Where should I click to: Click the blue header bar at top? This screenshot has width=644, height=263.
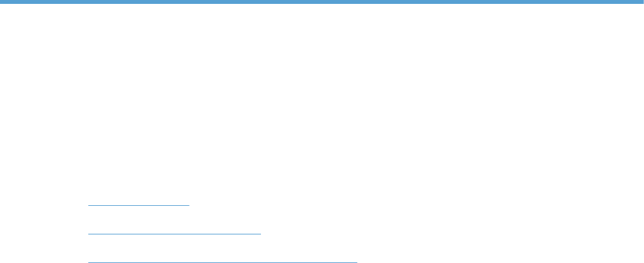click(322, 2)
